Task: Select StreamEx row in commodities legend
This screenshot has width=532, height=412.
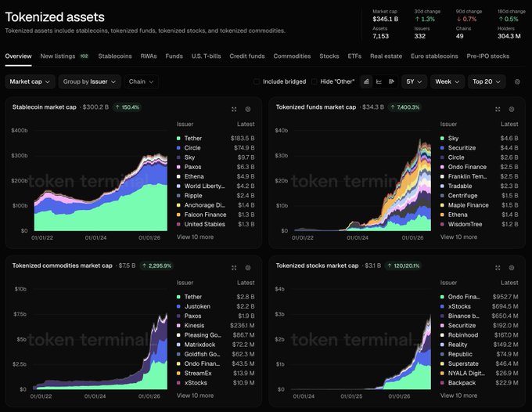Action: (215, 373)
